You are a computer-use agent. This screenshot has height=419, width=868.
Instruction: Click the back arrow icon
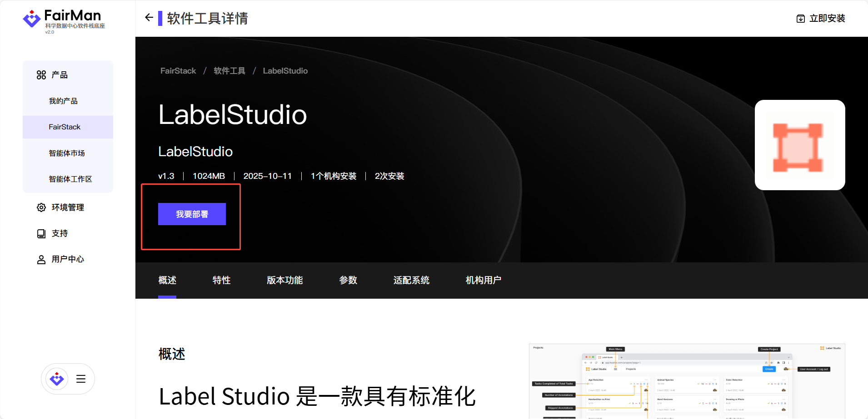[149, 18]
